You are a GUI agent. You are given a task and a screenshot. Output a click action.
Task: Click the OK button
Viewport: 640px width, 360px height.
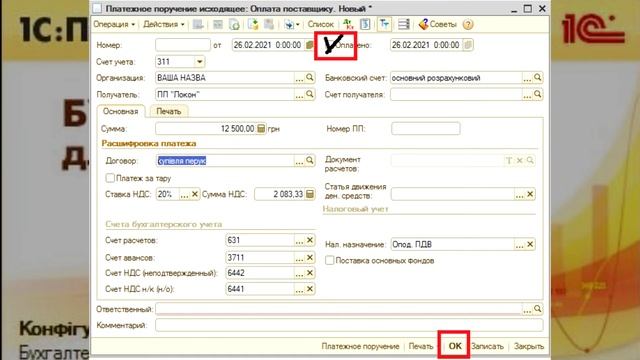455,346
